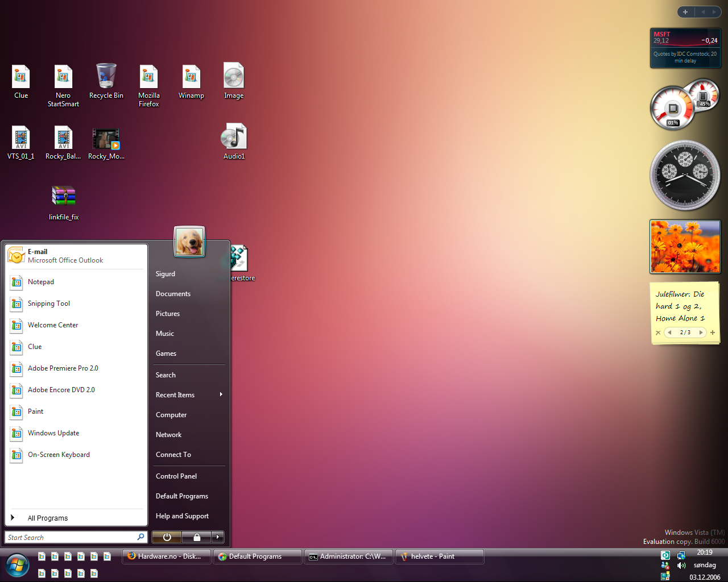Open Connect To from Start menu
Viewport: 728px width, 582px height.
[x=189, y=455]
